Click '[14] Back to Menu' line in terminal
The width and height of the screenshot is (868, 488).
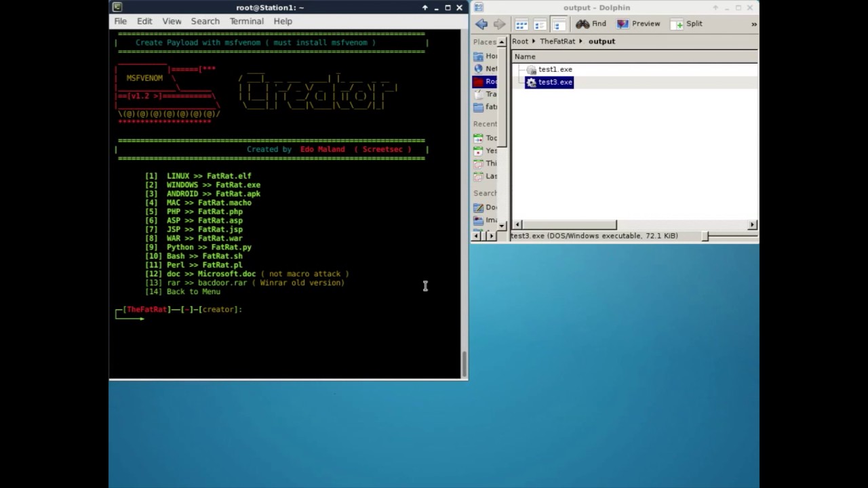[x=182, y=291]
